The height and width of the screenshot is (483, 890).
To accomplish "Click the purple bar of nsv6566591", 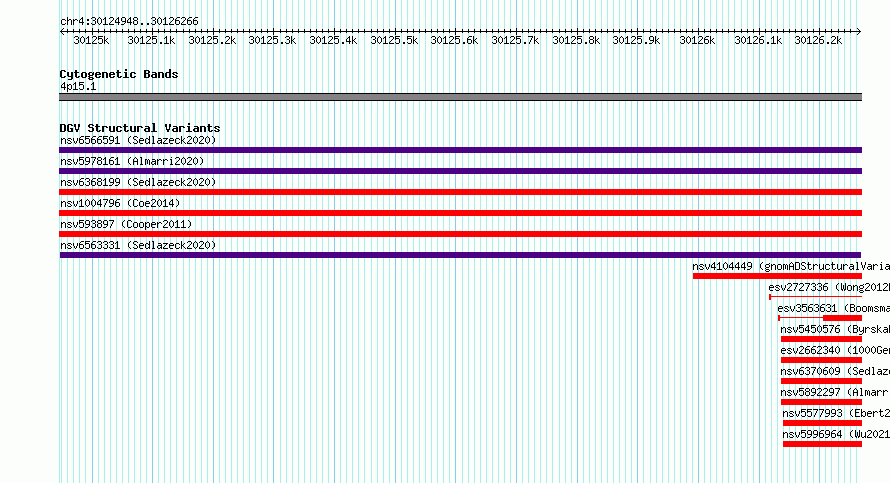I will pos(460,150).
